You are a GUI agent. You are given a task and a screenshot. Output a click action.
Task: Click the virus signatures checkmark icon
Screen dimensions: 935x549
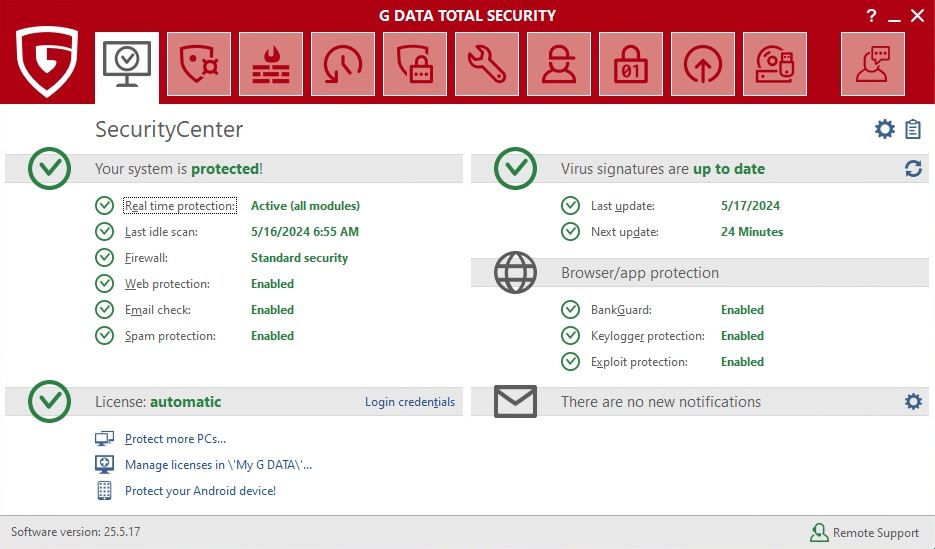[515, 169]
